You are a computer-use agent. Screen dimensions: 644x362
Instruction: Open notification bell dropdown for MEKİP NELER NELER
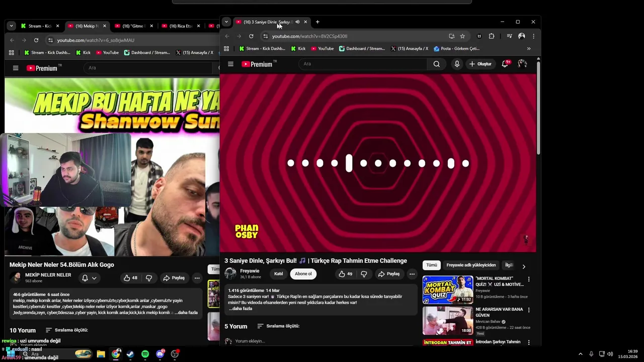pyautogui.click(x=89, y=278)
